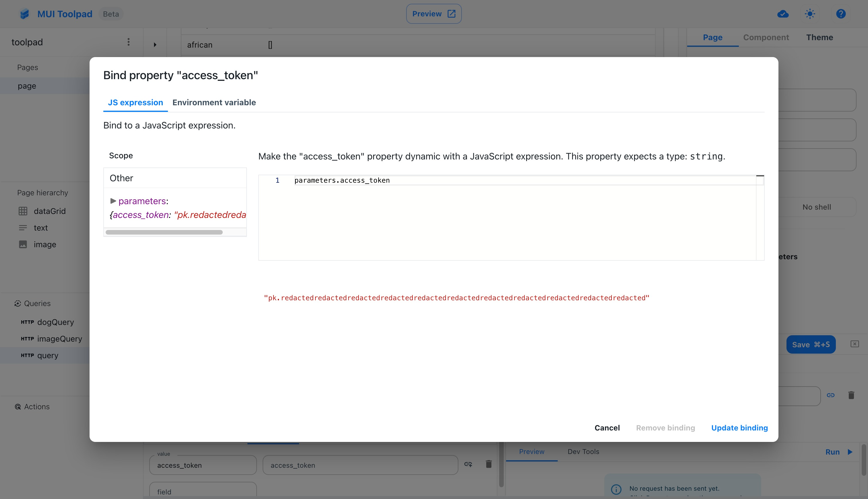Click Remove binding link in dialog
This screenshot has width=868, height=499.
click(x=665, y=428)
